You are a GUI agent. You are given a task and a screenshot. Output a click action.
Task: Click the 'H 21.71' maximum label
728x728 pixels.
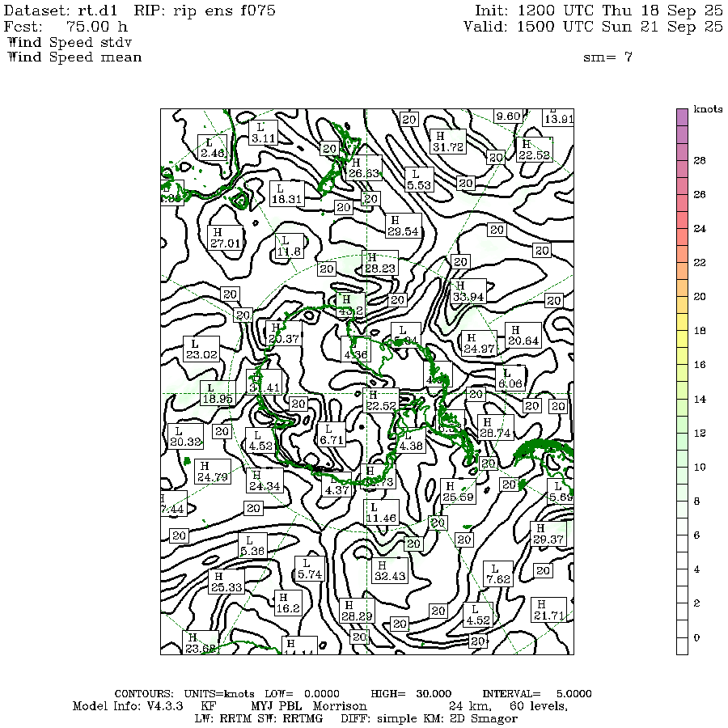(548, 610)
